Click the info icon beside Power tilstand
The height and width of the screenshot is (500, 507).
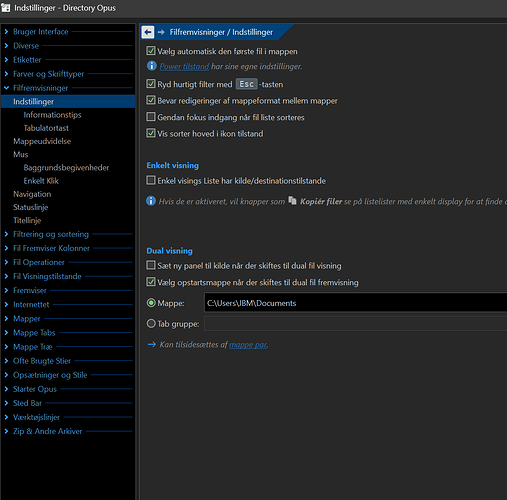(x=152, y=66)
